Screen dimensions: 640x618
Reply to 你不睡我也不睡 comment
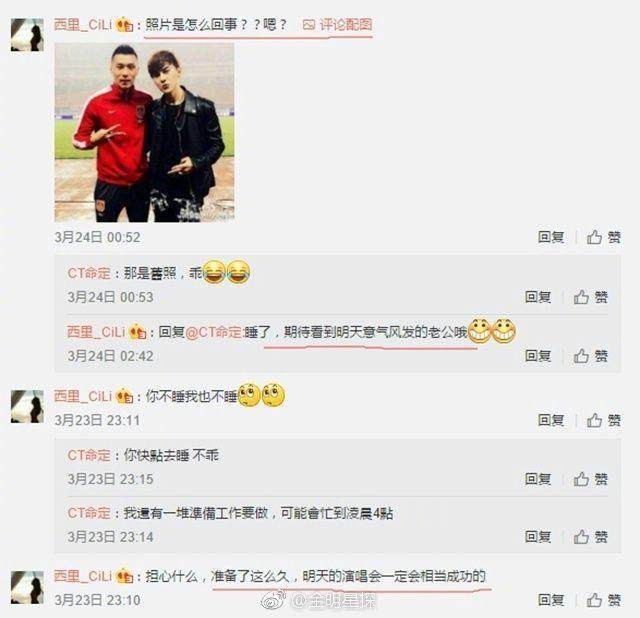(x=551, y=420)
